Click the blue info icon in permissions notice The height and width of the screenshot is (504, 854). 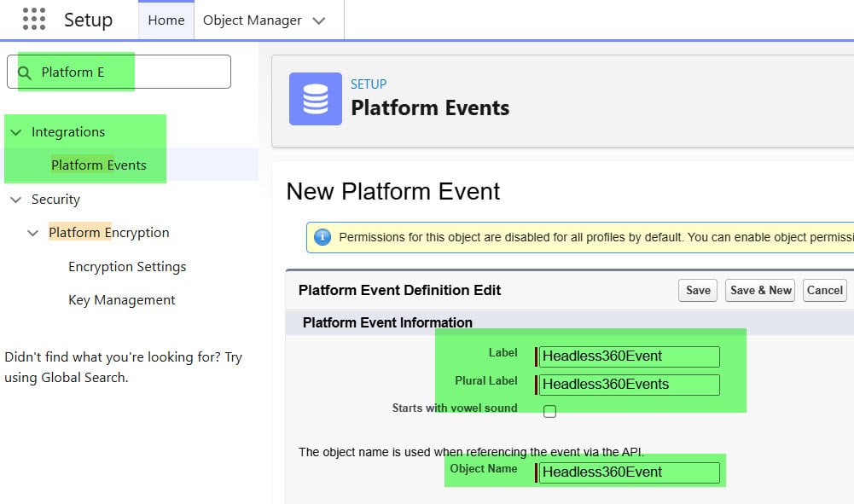[322, 237]
